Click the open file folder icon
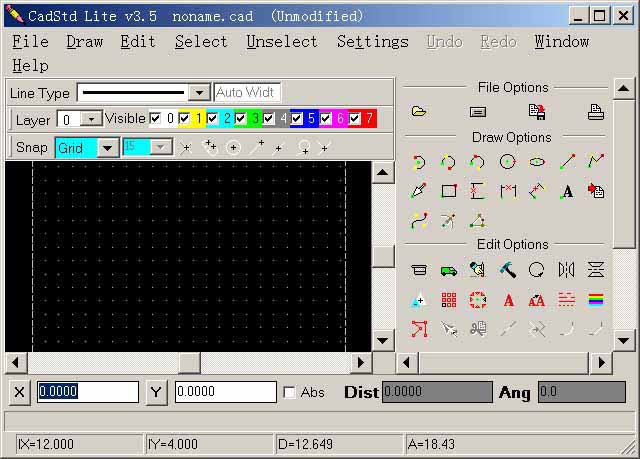Screen dimensions: 640x459 419,112
